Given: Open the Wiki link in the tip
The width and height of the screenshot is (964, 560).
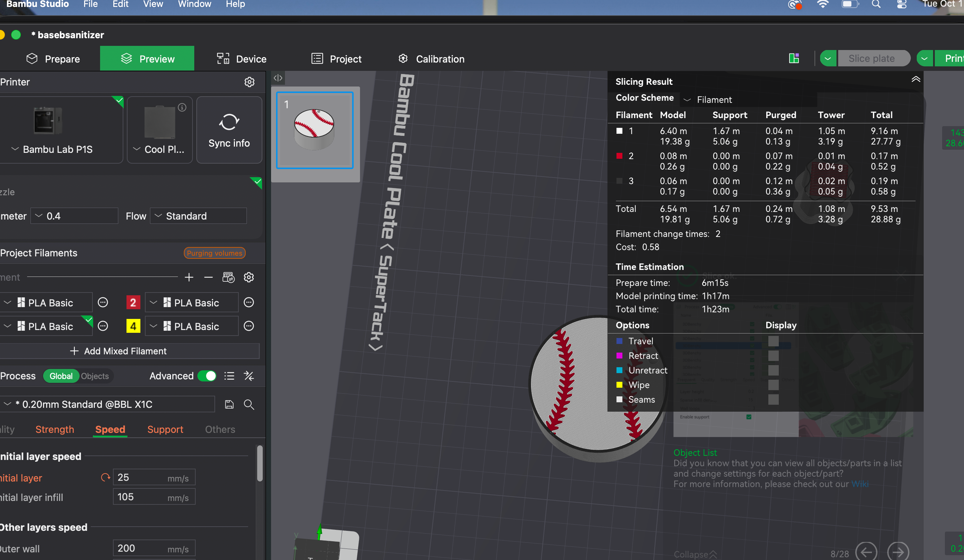Looking at the screenshot, I should click(x=860, y=484).
